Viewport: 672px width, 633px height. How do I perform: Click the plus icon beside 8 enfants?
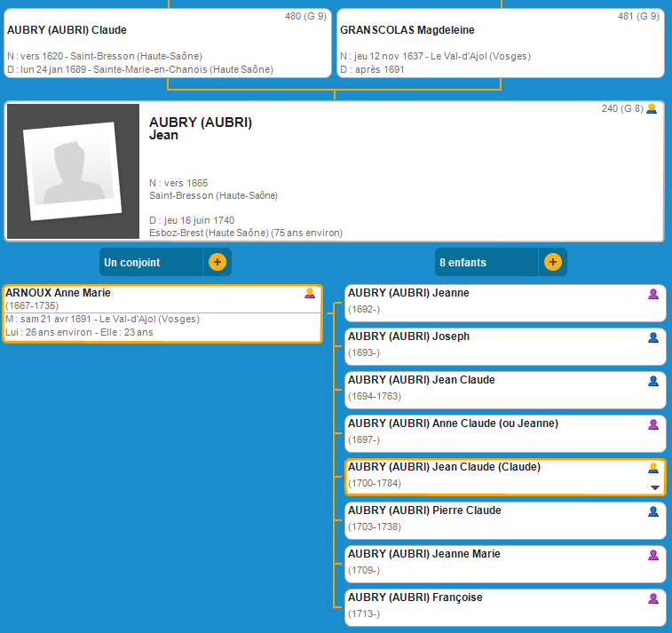tap(552, 262)
